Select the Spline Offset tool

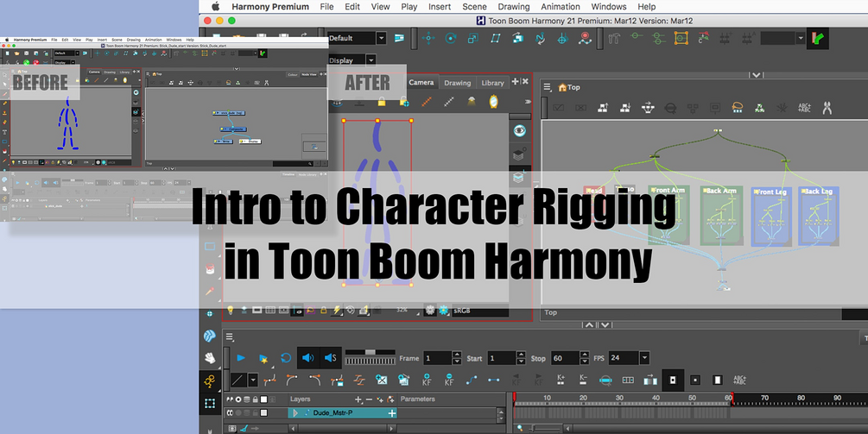click(540, 38)
